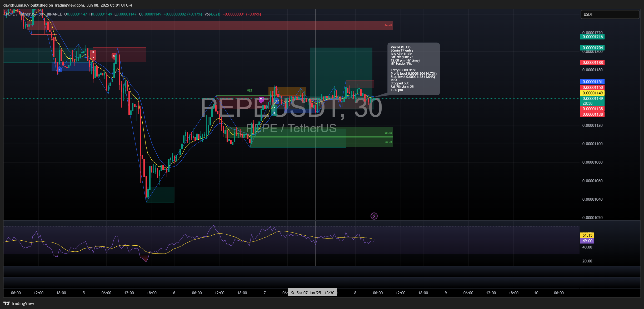The width and height of the screenshot is (644, 309).
Task: Click the 0.00001060 price axis label
Action: click(x=592, y=181)
